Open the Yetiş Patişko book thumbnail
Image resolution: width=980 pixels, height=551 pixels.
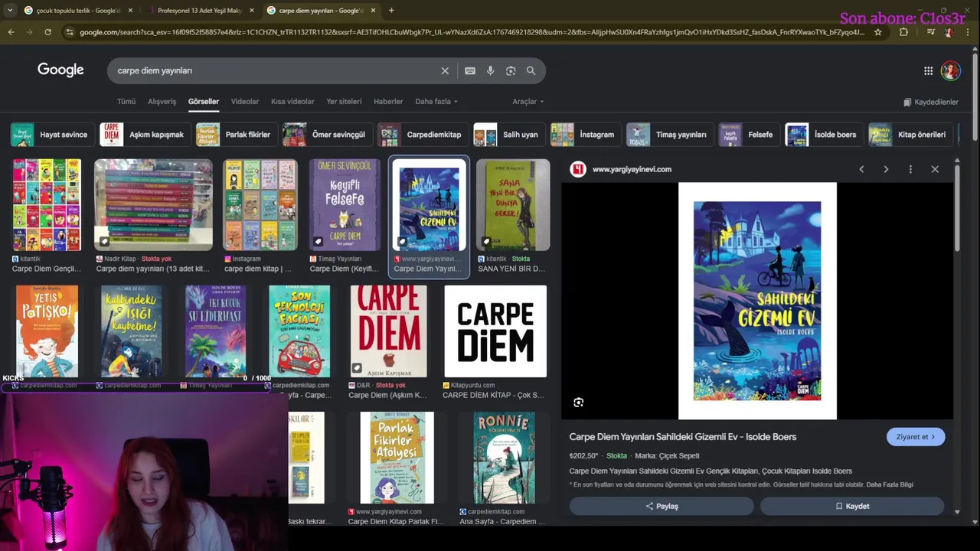click(47, 331)
